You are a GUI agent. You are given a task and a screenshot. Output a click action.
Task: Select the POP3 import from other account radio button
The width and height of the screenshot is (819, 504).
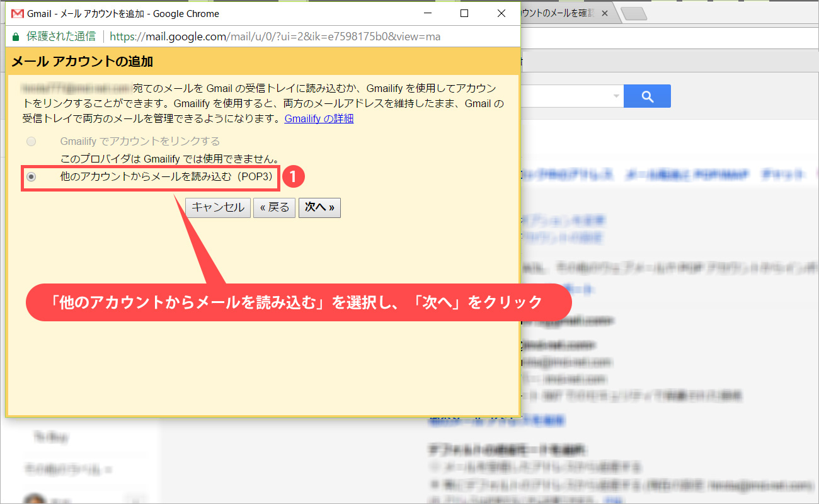31,178
